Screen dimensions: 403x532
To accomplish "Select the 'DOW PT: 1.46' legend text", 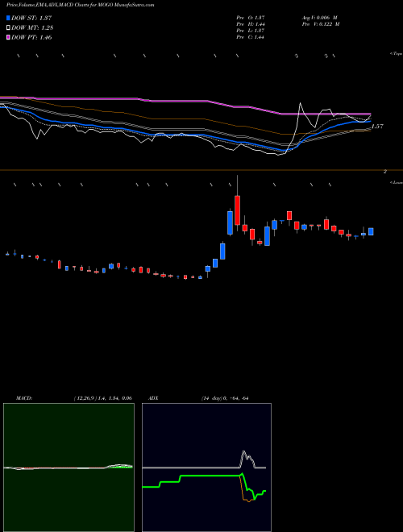I will 31,37.
